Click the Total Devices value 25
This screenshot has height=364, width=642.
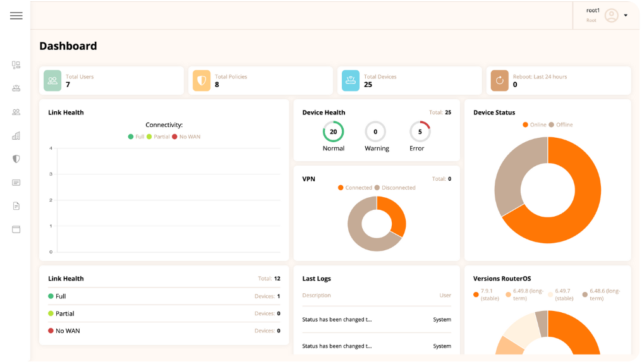point(368,85)
